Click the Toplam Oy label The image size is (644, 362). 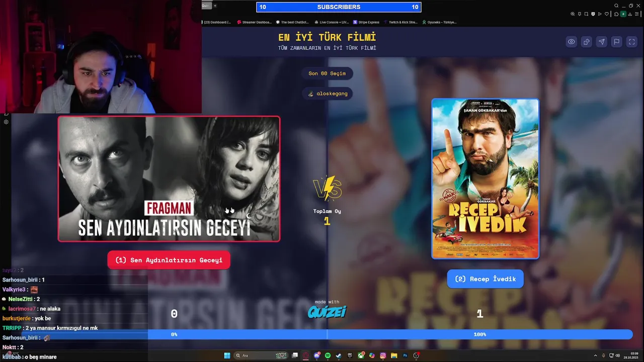click(327, 211)
